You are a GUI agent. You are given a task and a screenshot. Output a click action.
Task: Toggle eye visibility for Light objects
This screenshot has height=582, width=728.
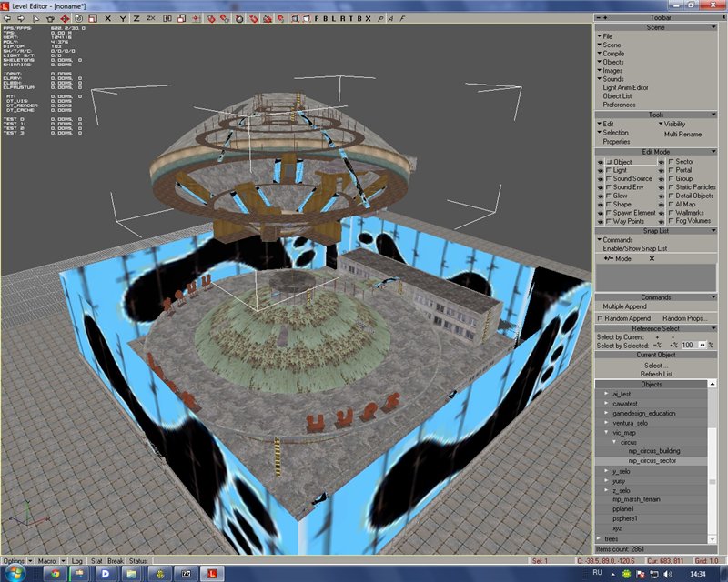pyautogui.click(x=600, y=170)
